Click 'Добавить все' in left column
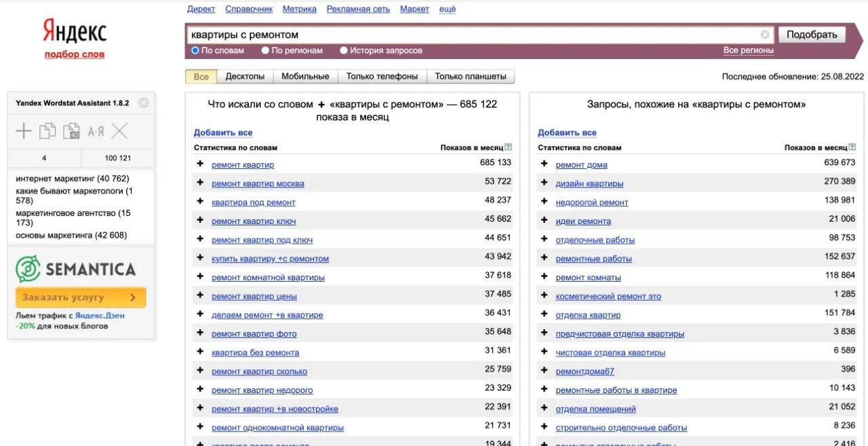 pos(223,132)
